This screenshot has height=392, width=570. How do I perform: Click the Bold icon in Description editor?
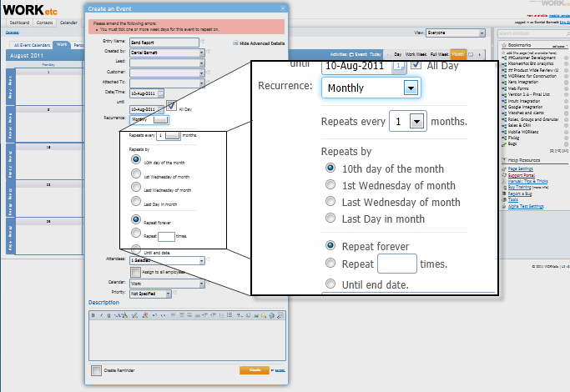coord(93,315)
